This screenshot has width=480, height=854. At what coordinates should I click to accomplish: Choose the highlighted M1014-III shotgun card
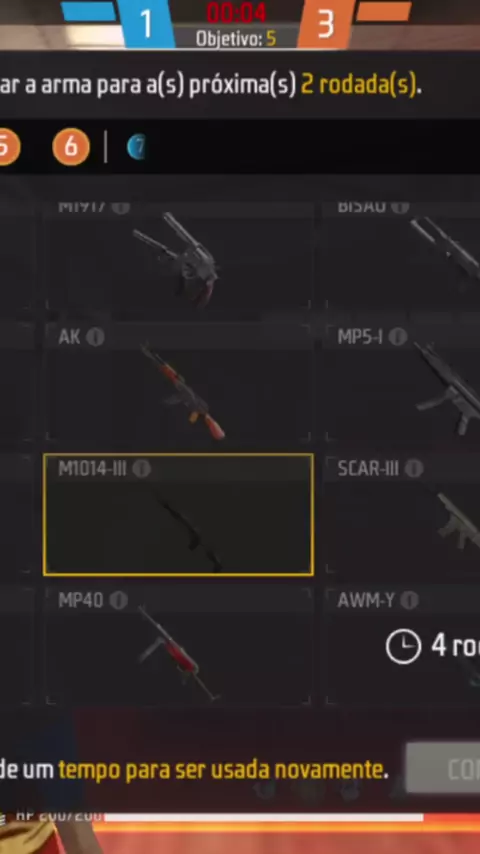[178, 514]
